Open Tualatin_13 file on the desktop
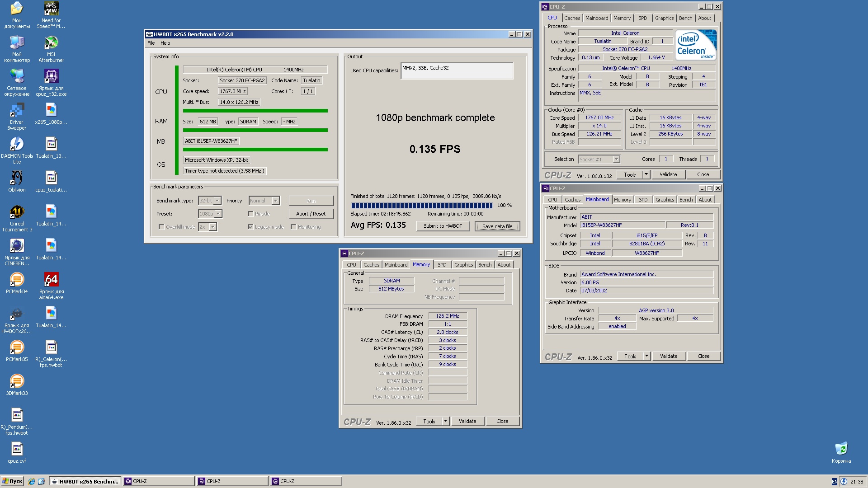 [x=51, y=147]
